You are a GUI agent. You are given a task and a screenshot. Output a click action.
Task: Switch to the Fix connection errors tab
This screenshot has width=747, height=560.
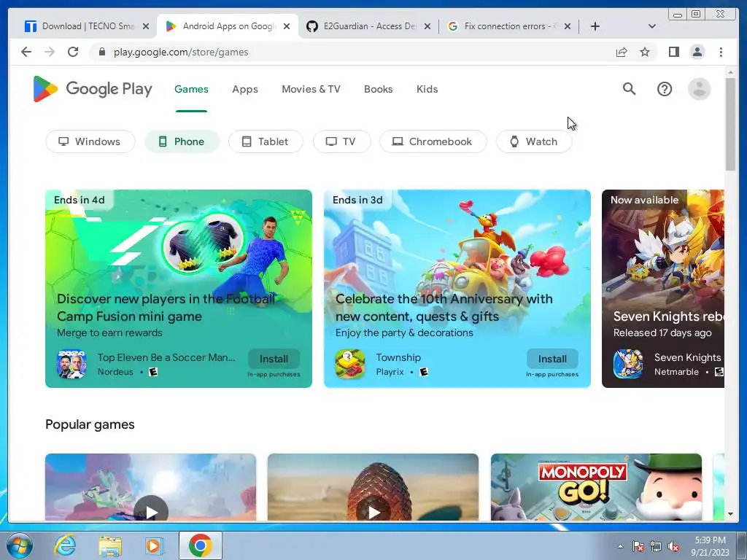pos(508,26)
